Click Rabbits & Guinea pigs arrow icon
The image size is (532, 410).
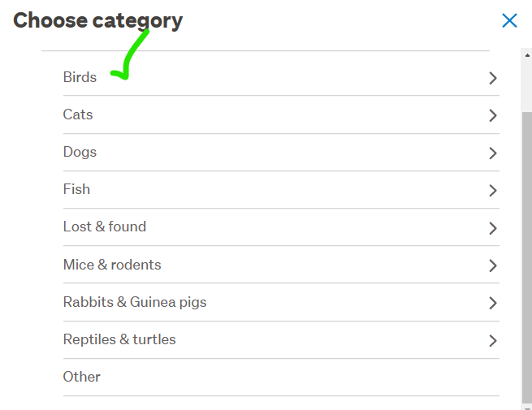(x=492, y=303)
